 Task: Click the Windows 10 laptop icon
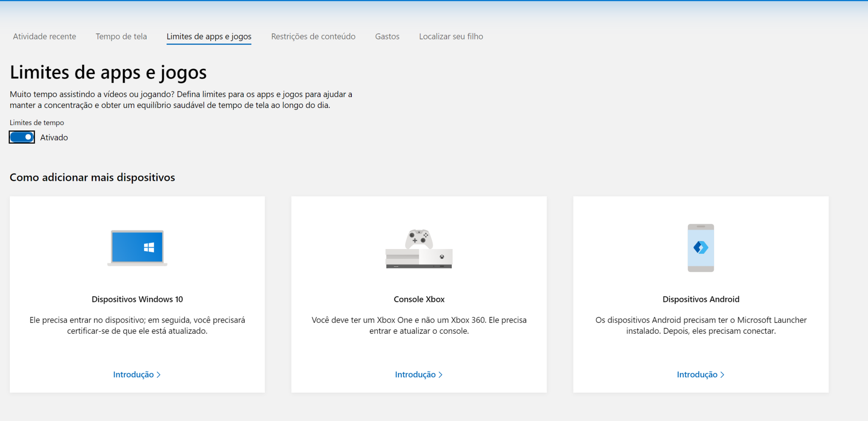(x=137, y=248)
